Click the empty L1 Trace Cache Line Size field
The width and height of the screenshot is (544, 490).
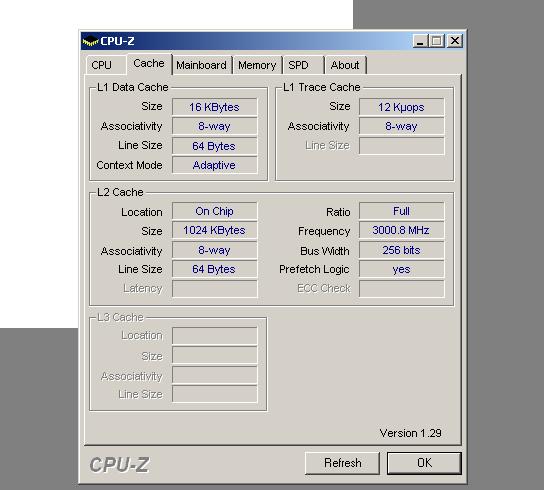pyautogui.click(x=401, y=146)
